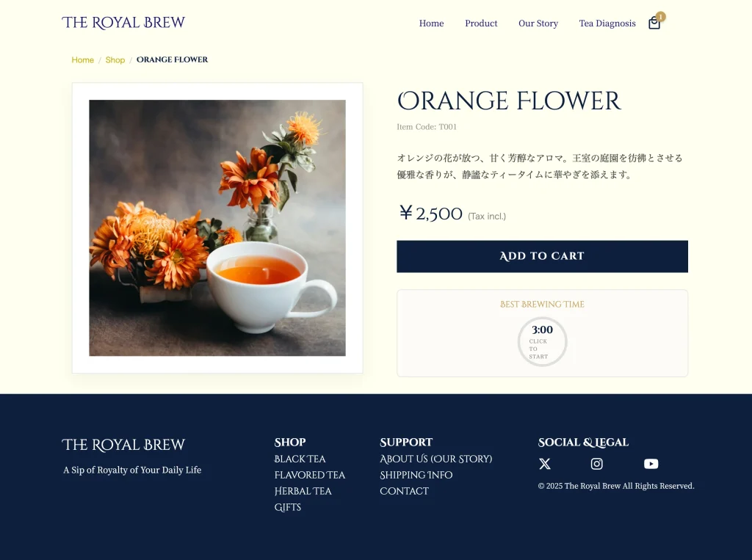Navigate to Our Story page
The height and width of the screenshot is (560, 752).
[538, 23]
